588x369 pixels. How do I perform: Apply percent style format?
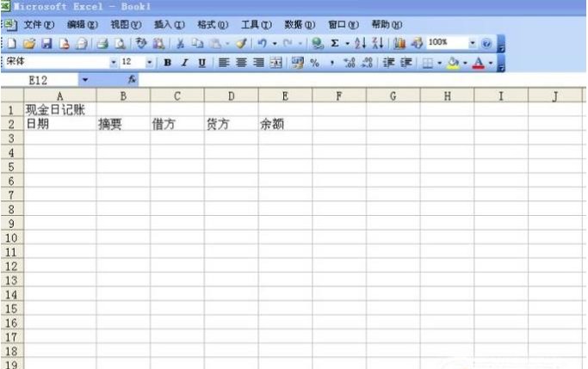coord(315,63)
